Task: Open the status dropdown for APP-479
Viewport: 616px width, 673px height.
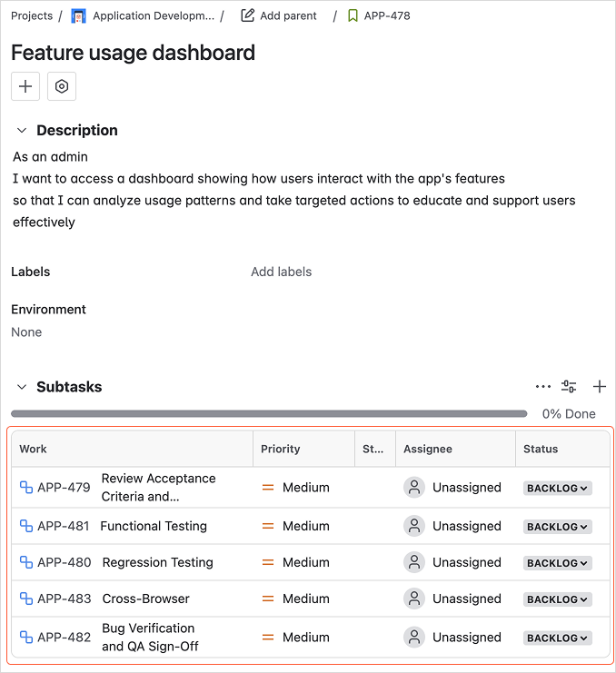Action: (x=558, y=488)
